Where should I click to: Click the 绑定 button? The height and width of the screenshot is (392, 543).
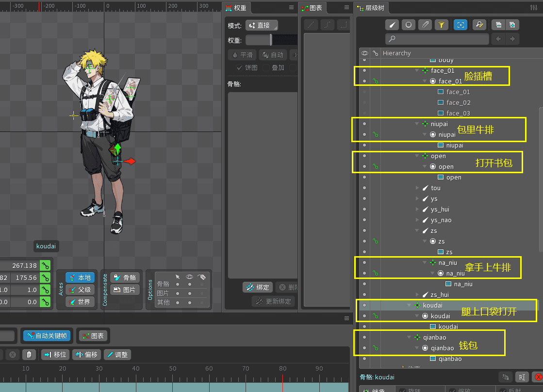[258, 287]
